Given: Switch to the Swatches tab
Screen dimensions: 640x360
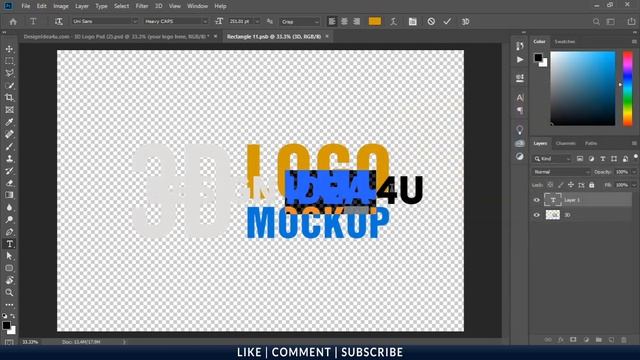Looking at the screenshot, I should (565, 42).
